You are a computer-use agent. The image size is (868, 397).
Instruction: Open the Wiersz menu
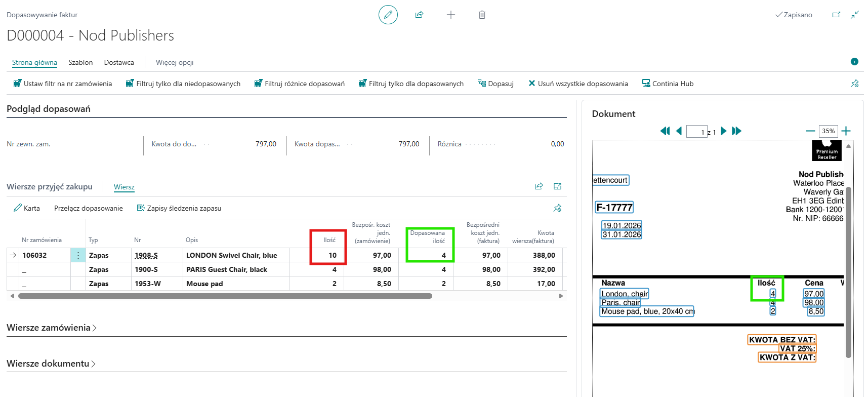click(124, 187)
